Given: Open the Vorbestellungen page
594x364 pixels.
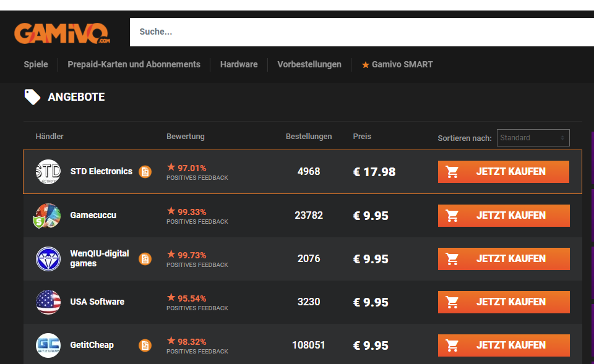Looking at the screenshot, I should coord(309,64).
